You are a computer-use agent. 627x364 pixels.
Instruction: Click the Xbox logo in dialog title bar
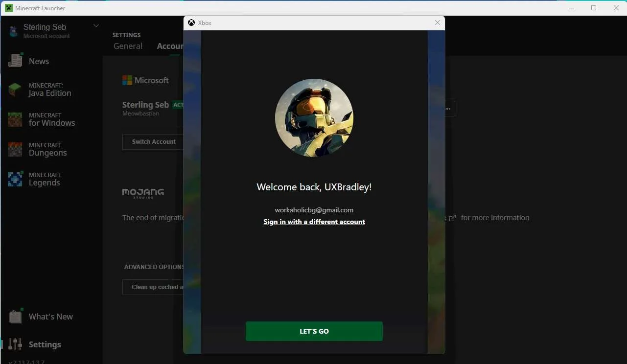[191, 23]
